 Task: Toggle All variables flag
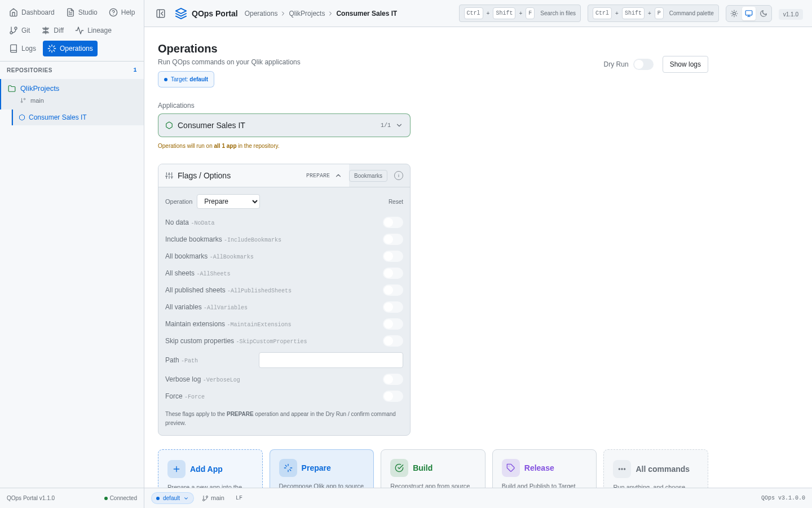393,307
